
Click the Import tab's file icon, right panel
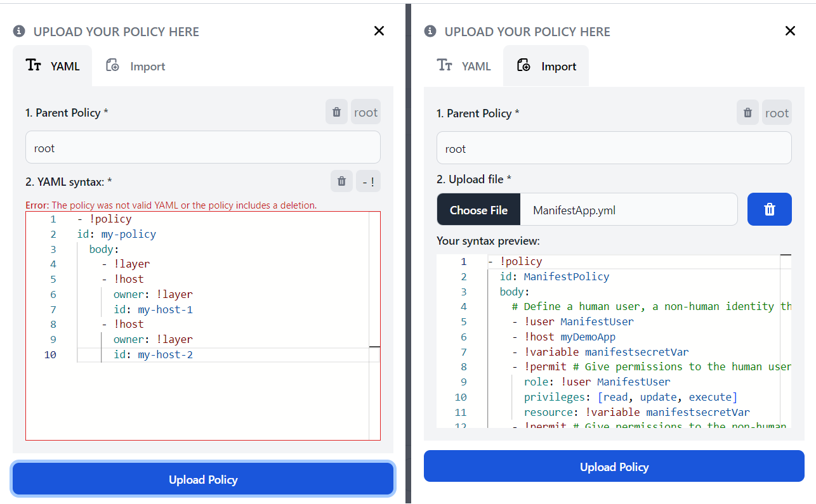click(x=523, y=65)
